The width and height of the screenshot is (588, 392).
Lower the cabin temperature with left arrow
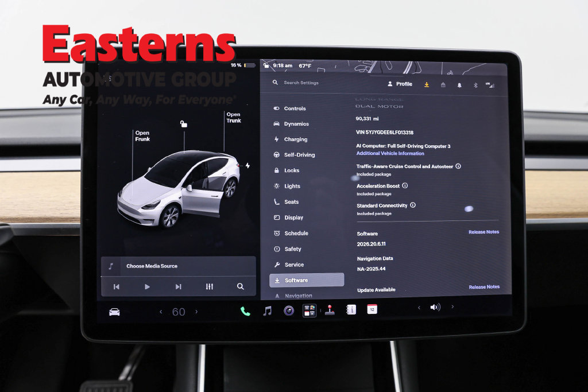tap(161, 312)
